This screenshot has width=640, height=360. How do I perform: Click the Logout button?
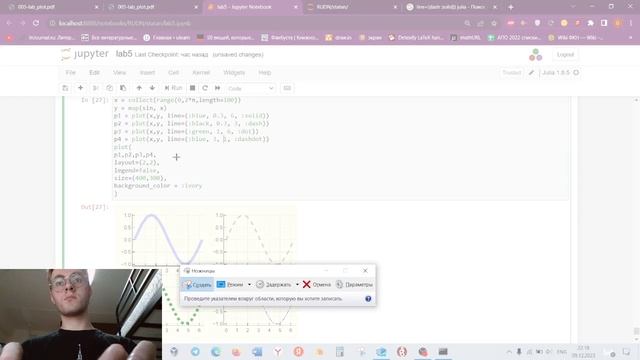click(x=565, y=55)
